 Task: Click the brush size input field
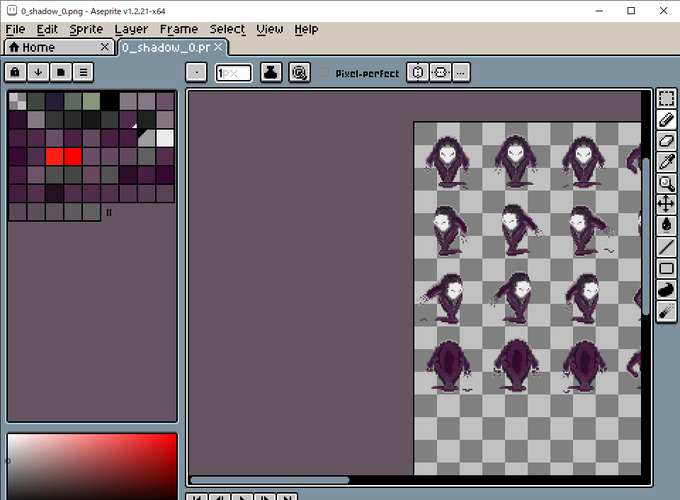(x=233, y=73)
